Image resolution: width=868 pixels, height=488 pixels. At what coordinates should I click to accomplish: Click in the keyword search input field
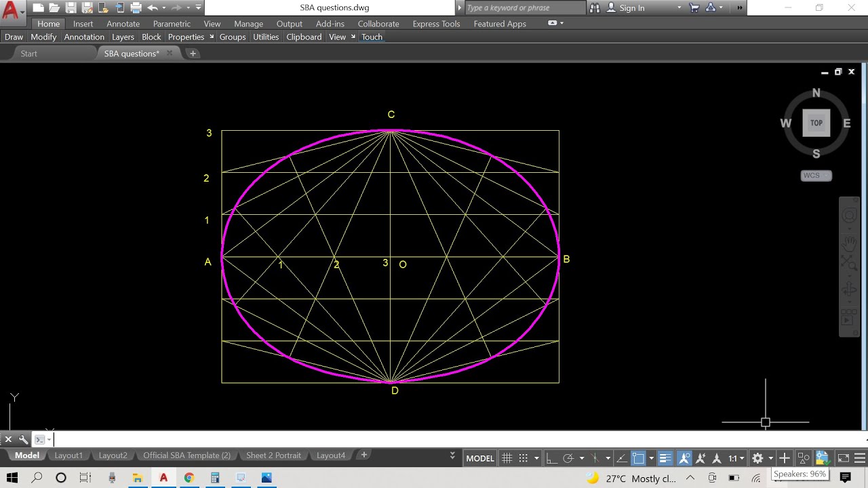click(526, 8)
